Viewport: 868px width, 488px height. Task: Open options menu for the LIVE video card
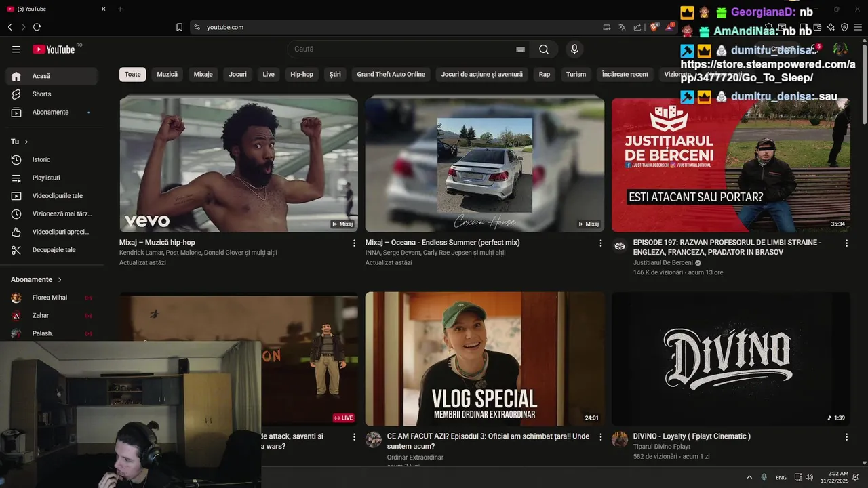[354, 437]
